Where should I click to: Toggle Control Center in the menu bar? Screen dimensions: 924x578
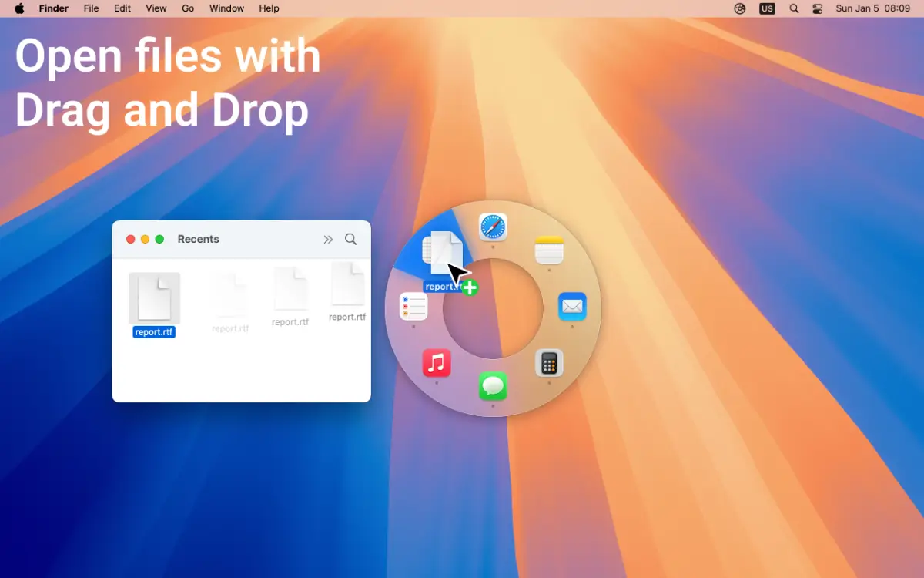pos(818,8)
